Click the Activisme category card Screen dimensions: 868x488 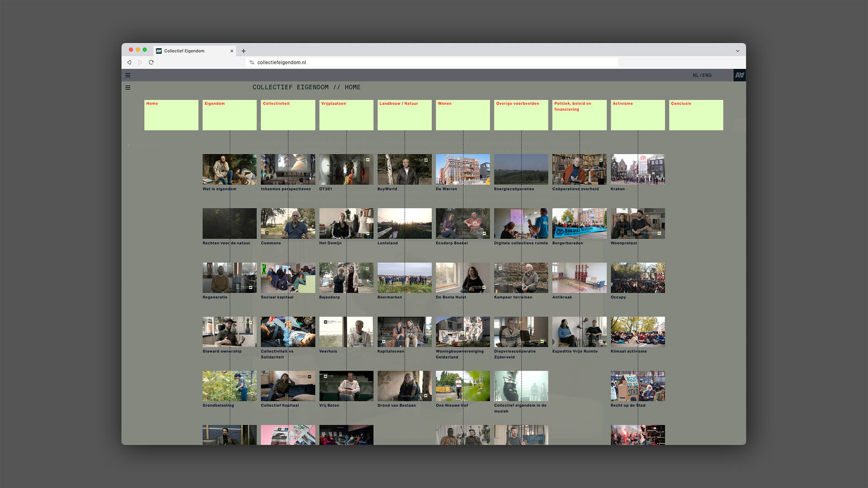[637, 115]
